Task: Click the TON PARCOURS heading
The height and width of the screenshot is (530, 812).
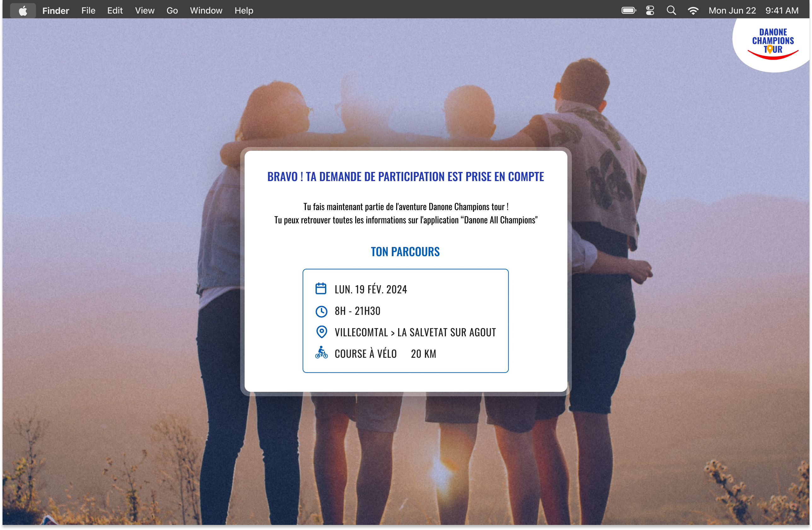Action: (x=405, y=252)
